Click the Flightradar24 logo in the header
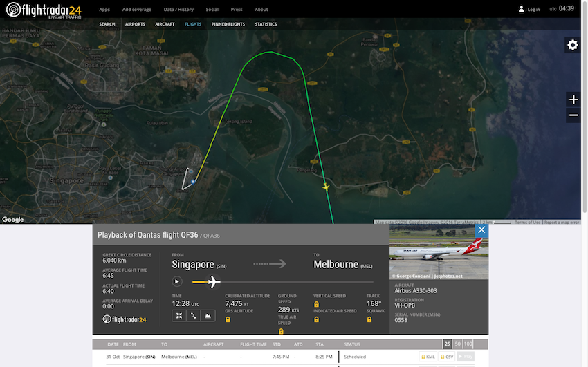 pos(44,10)
